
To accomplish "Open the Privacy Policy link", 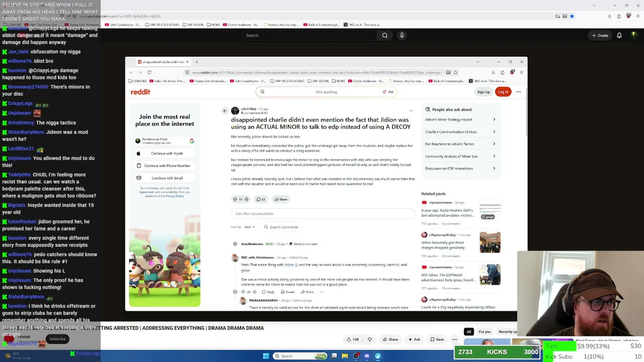I will pos(175,196).
